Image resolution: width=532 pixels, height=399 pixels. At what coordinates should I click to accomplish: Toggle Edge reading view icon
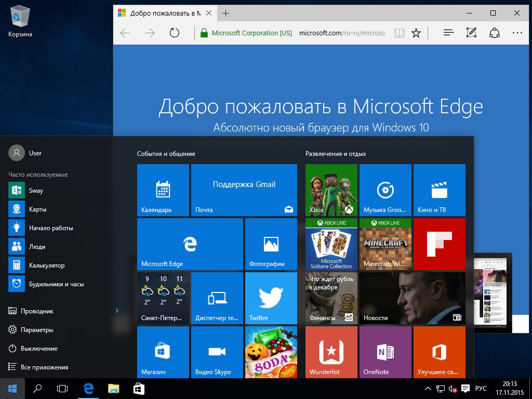pyautogui.click(x=400, y=33)
